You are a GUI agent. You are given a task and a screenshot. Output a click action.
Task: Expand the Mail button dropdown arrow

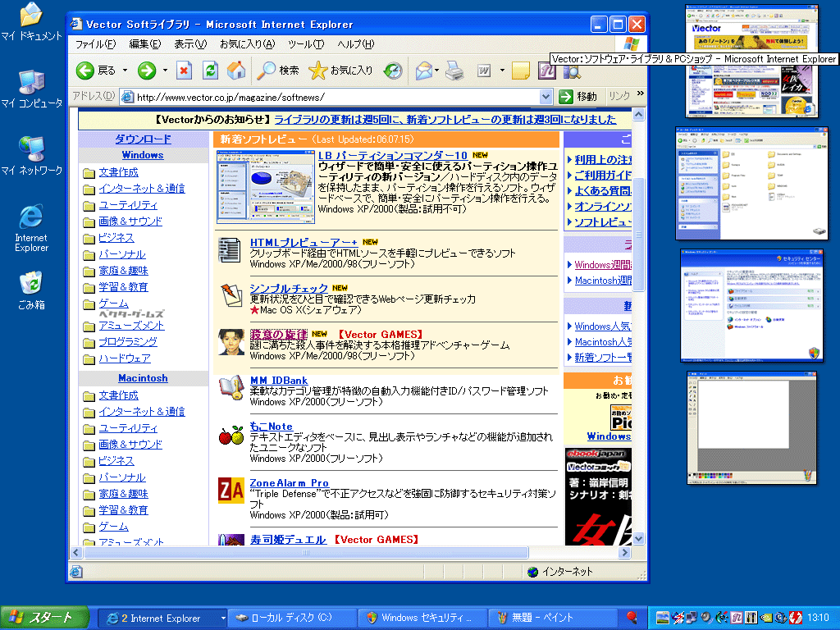click(x=437, y=71)
